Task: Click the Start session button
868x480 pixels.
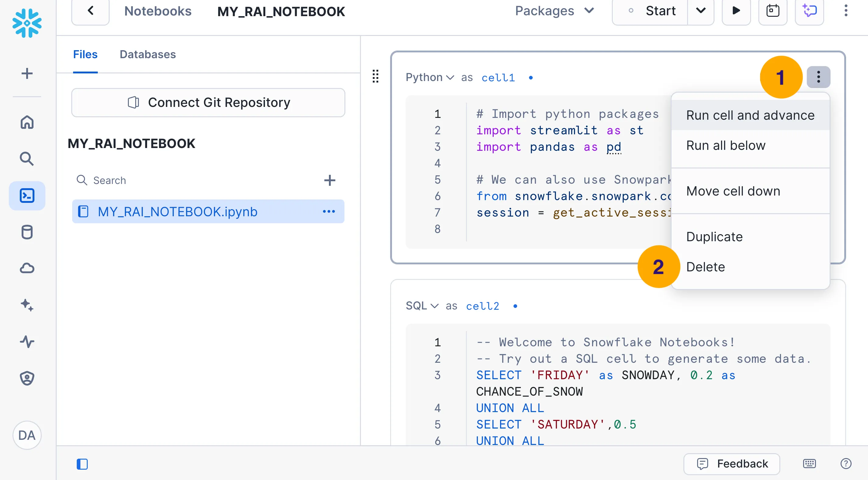Action: tap(650, 11)
